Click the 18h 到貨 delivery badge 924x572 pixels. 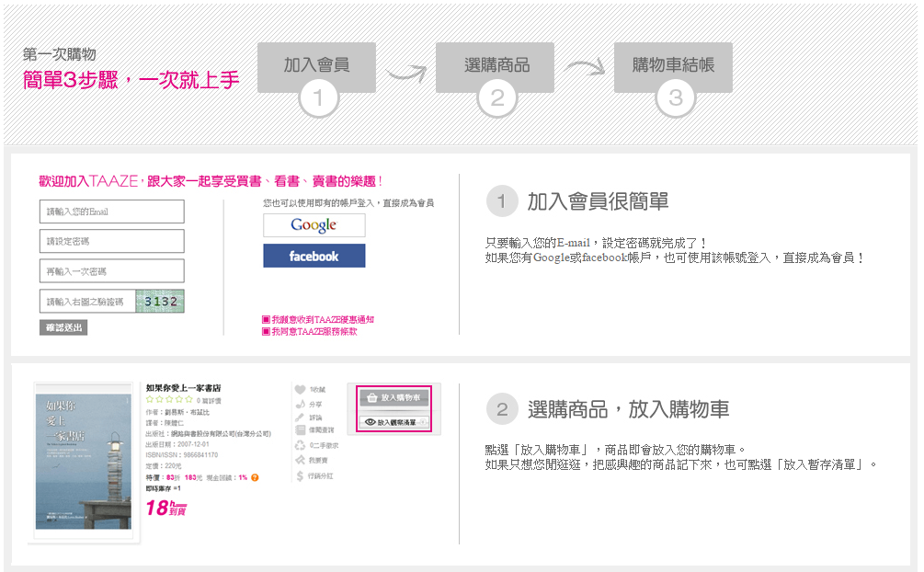[x=166, y=508]
